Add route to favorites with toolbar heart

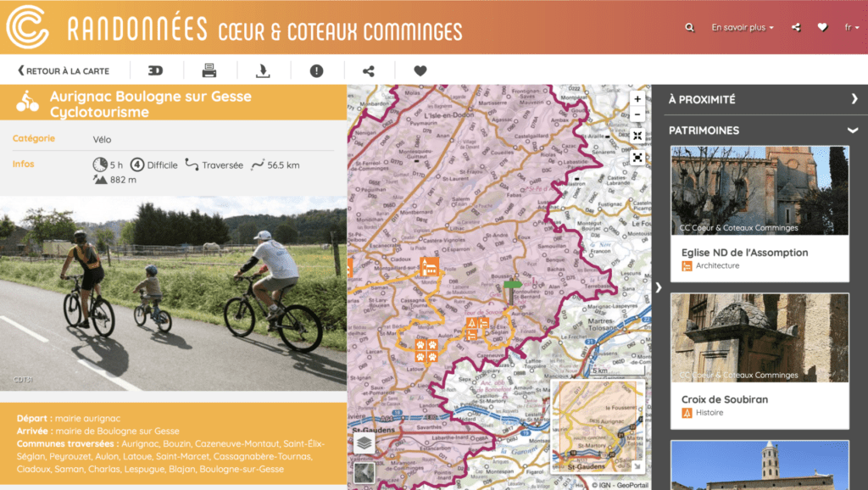click(x=420, y=70)
